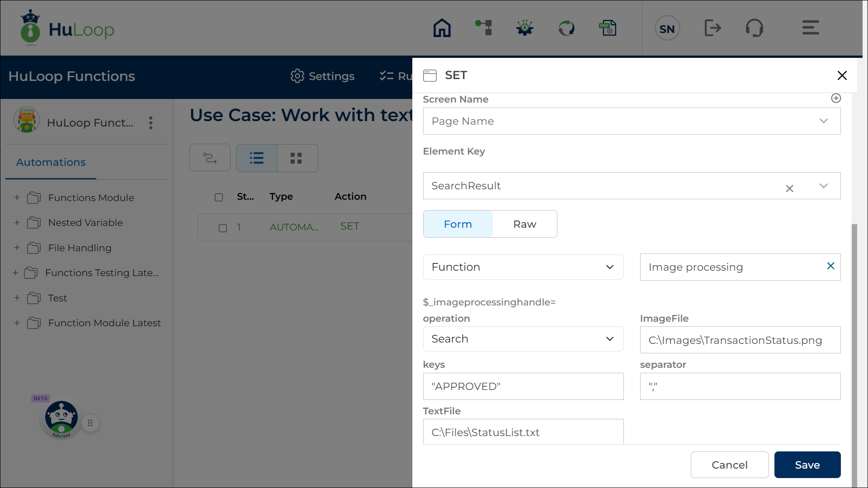The image size is (868, 488).
Task: Click the home icon in top navigation
Action: coord(442,28)
